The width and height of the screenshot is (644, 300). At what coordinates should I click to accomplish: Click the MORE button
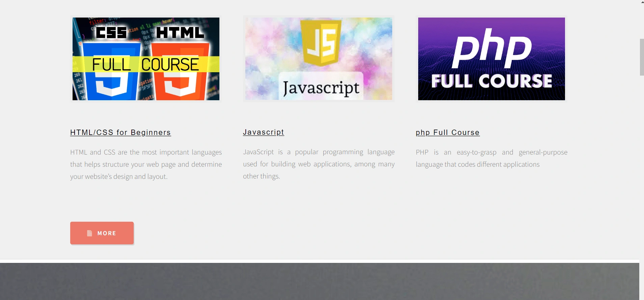[102, 233]
